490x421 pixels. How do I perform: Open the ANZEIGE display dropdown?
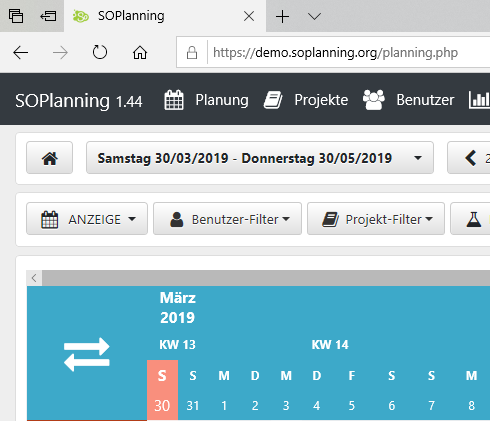pyautogui.click(x=87, y=219)
